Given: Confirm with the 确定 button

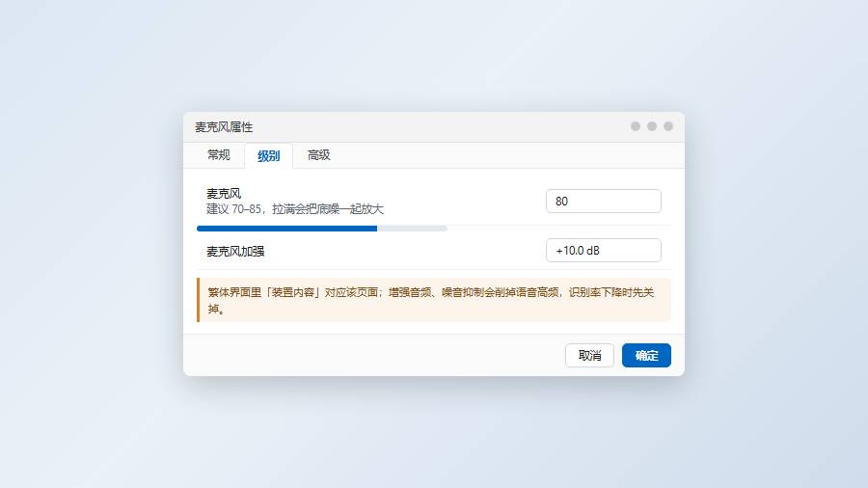Looking at the screenshot, I should coord(646,355).
